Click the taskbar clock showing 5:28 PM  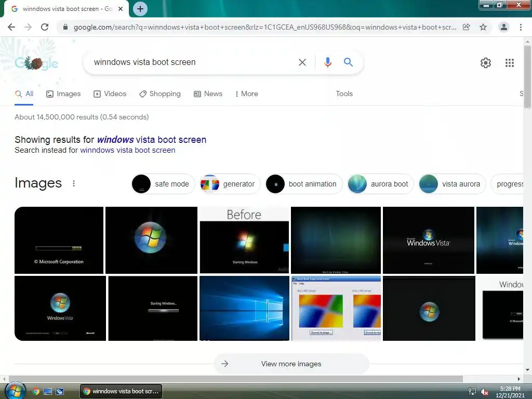pos(510,392)
